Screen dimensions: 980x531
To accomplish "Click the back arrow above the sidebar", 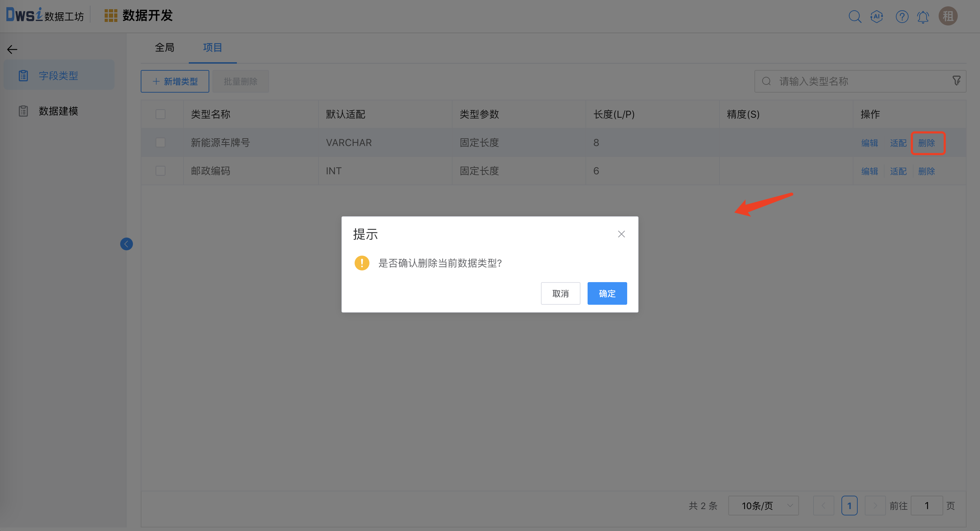I will click(12, 49).
